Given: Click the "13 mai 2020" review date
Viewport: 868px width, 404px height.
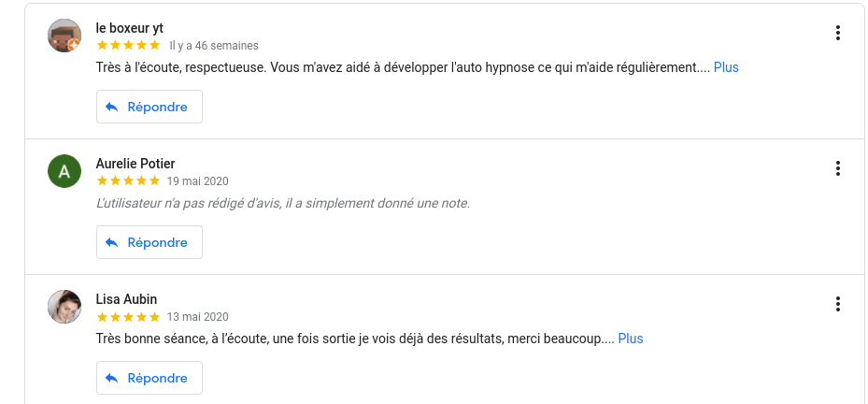Looking at the screenshot, I should tap(197, 317).
